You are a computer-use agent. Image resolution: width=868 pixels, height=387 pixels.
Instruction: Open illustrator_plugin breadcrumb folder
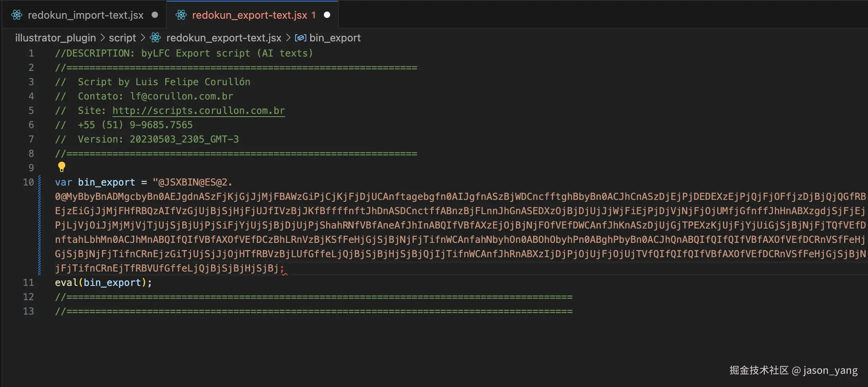point(55,38)
